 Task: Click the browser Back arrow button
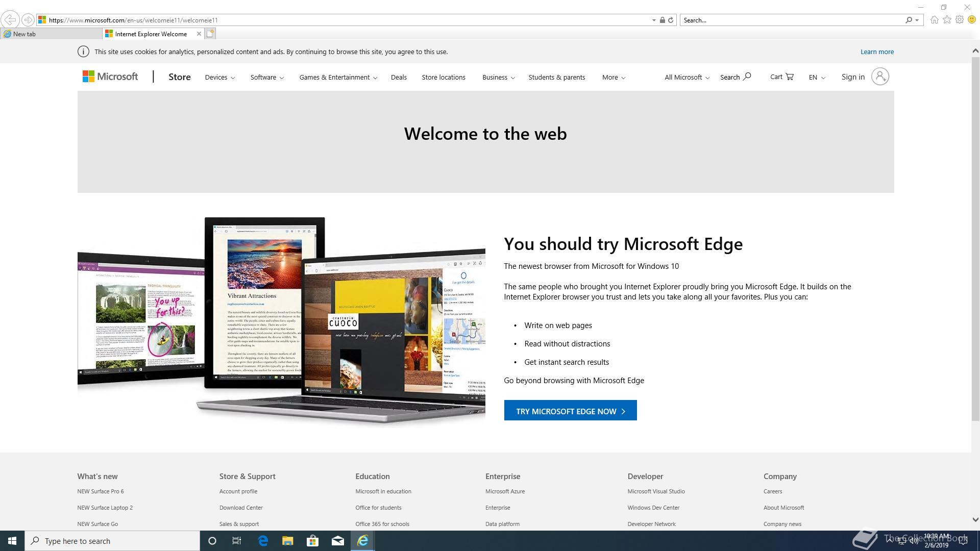point(10,20)
